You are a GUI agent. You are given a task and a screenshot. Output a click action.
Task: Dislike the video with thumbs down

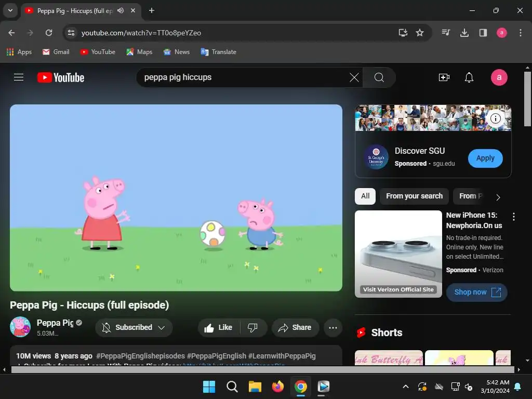click(x=252, y=327)
